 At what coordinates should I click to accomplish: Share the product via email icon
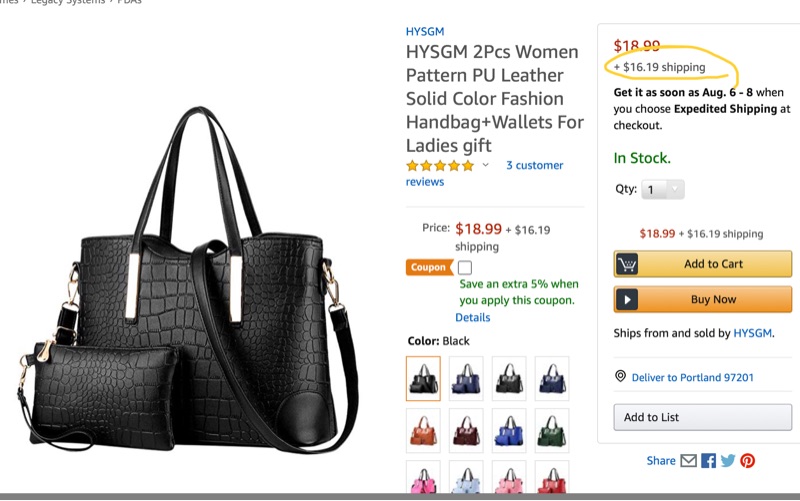coord(688,461)
